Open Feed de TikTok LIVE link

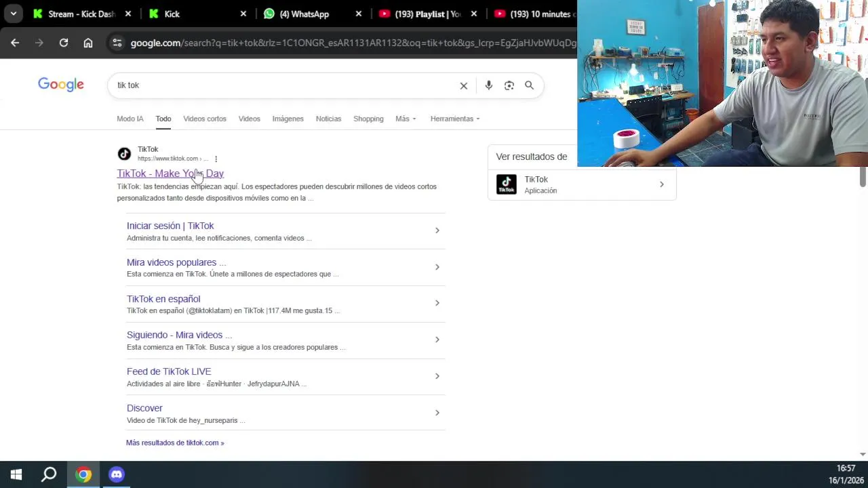(169, 371)
